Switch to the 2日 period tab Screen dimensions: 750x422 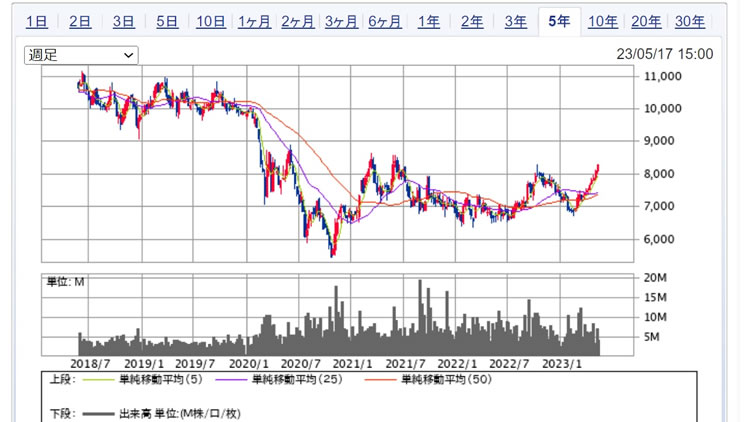coord(81,22)
